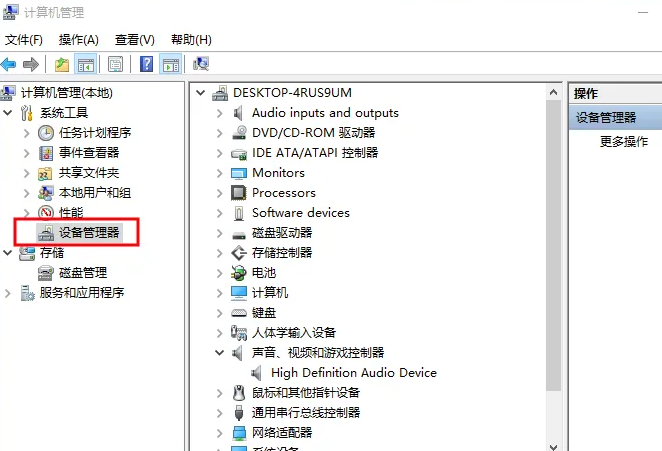Image resolution: width=662 pixels, height=451 pixels.
Task: Open Properties using the toolbar icon
Action: pyautogui.click(x=116, y=65)
